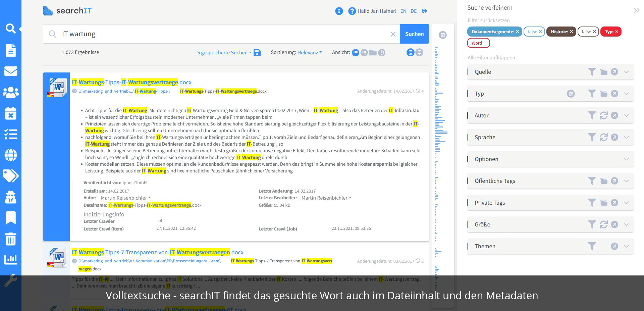This screenshot has width=644, height=311.
Task: Open Relevanz sorting dropdown
Action: [x=310, y=52]
